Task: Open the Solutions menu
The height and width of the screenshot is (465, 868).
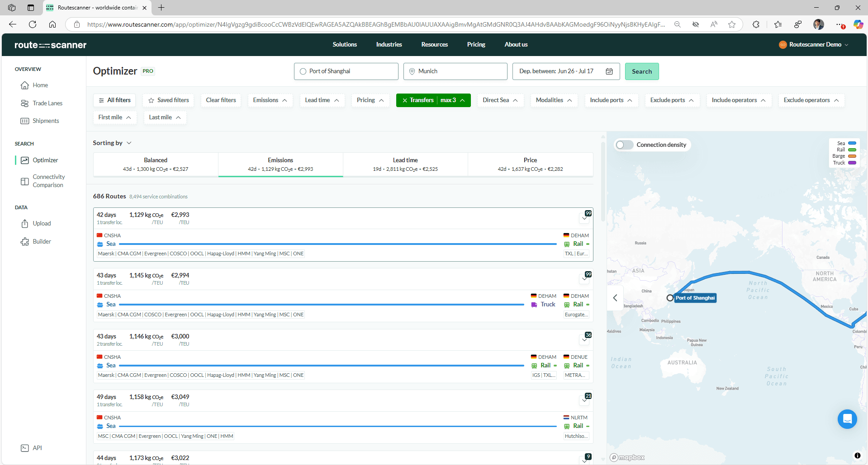Action: (345, 45)
